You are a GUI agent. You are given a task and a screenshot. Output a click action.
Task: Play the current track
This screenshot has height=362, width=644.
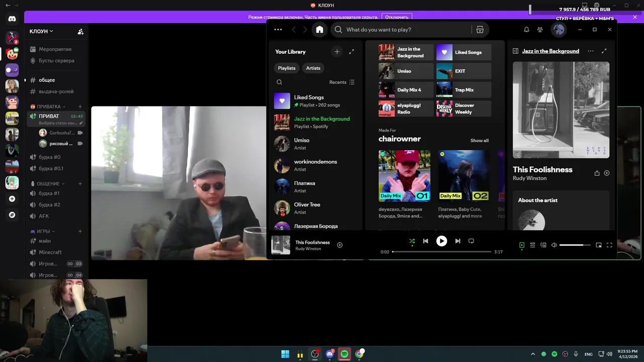click(441, 241)
